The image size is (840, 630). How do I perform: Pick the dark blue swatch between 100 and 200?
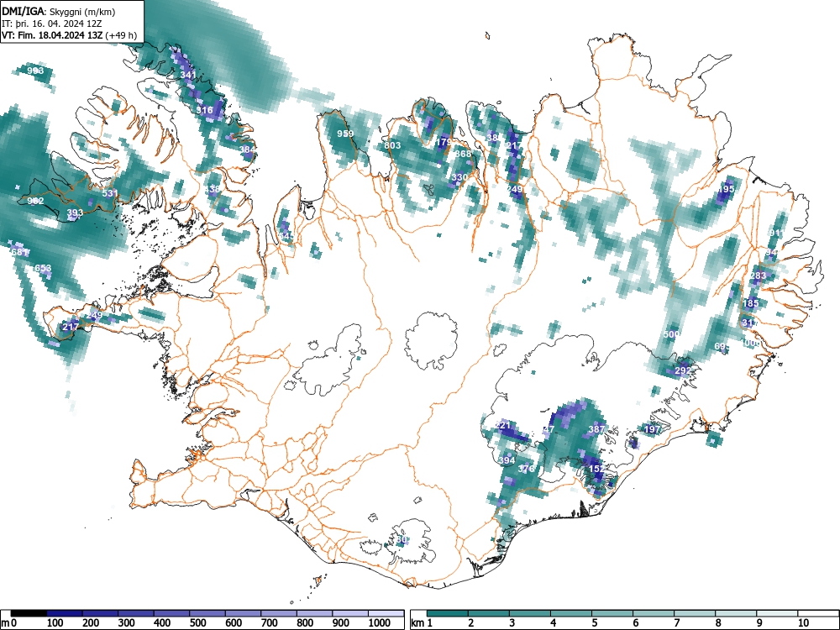pyautogui.click(x=65, y=613)
